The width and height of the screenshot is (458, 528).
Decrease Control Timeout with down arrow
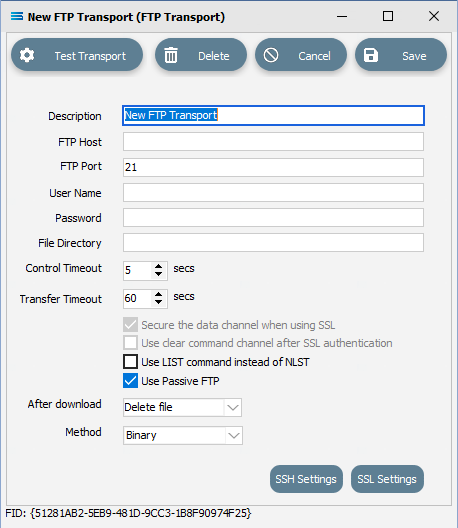(x=158, y=274)
